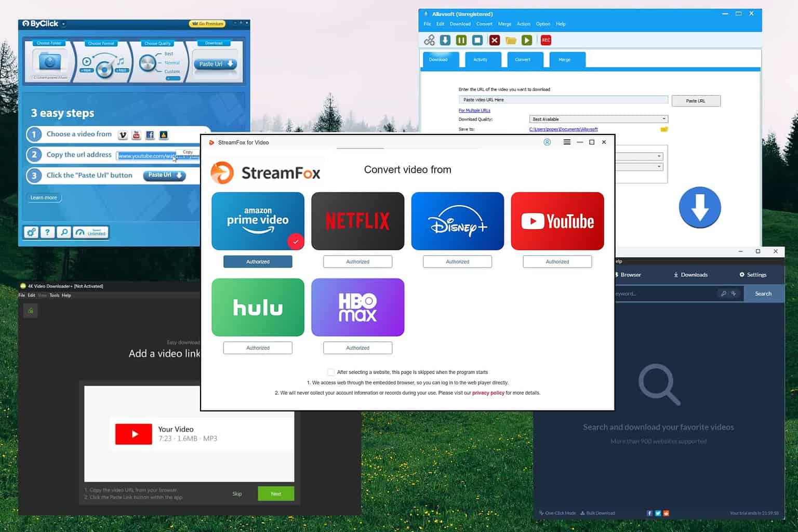Screen dimensions: 798x532
Task: Play the downloaded video using Allavsoft's green play icon
Action: 526,40
